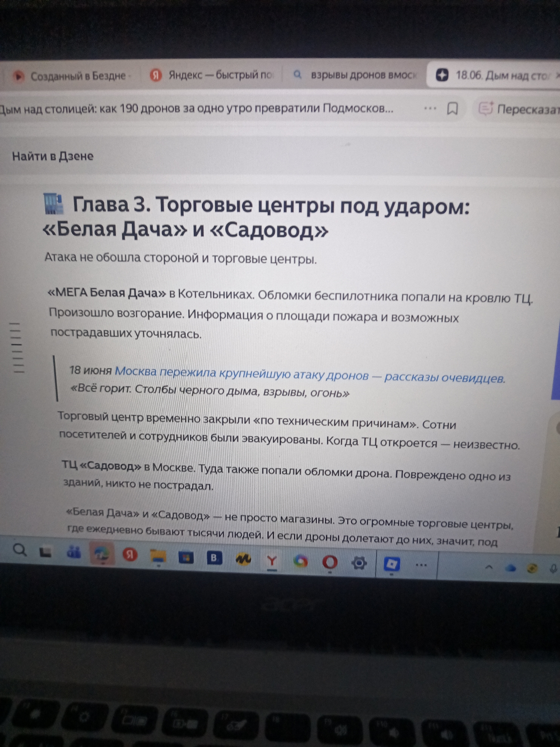Image resolution: width=560 pixels, height=747 pixels.
Task: Click date text "18 июня" in quote
Action: pos(91,370)
